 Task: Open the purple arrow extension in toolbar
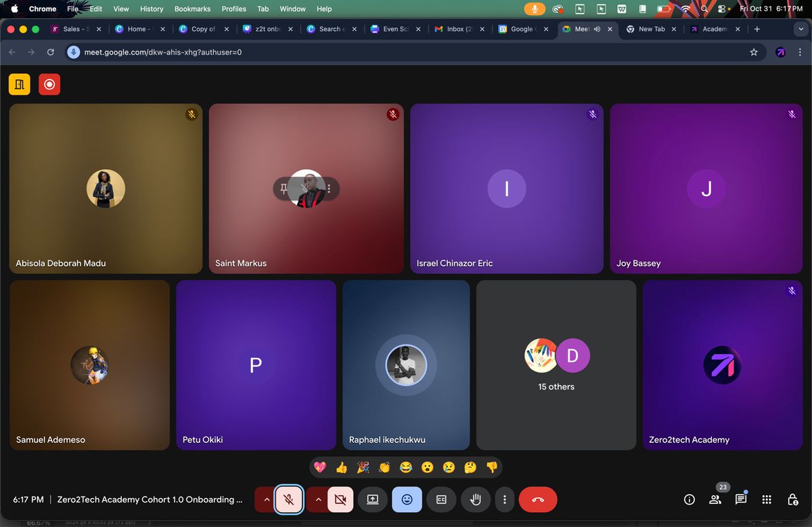click(x=781, y=52)
